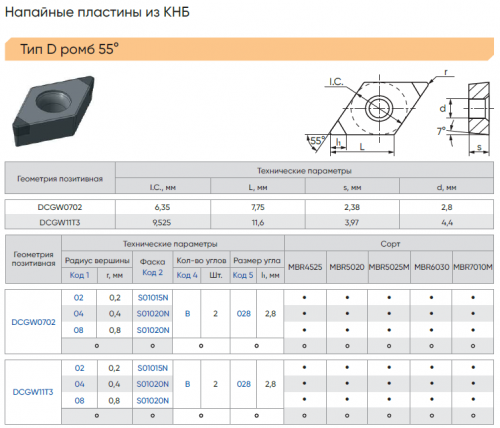Select the s value "3,97"
Screen dimensions: 500x428
point(352,222)
